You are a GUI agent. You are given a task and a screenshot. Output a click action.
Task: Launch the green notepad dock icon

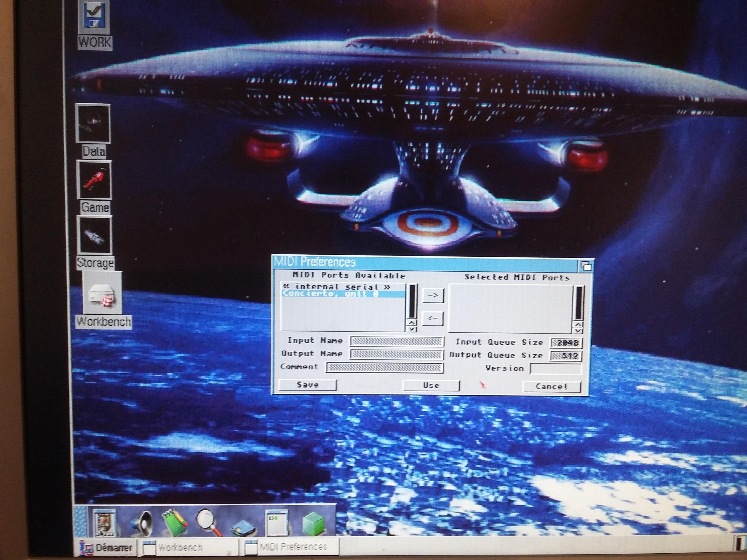coord(174,523)
